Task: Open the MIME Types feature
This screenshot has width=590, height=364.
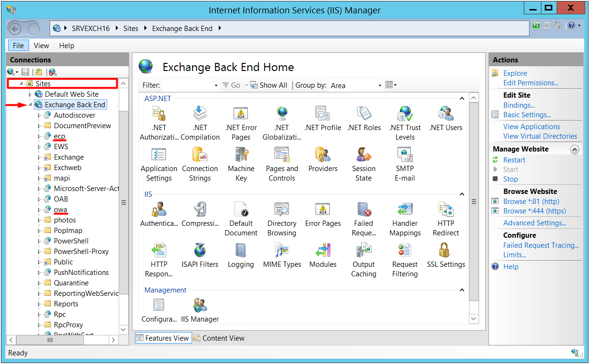Action: [x=282, y=255]
